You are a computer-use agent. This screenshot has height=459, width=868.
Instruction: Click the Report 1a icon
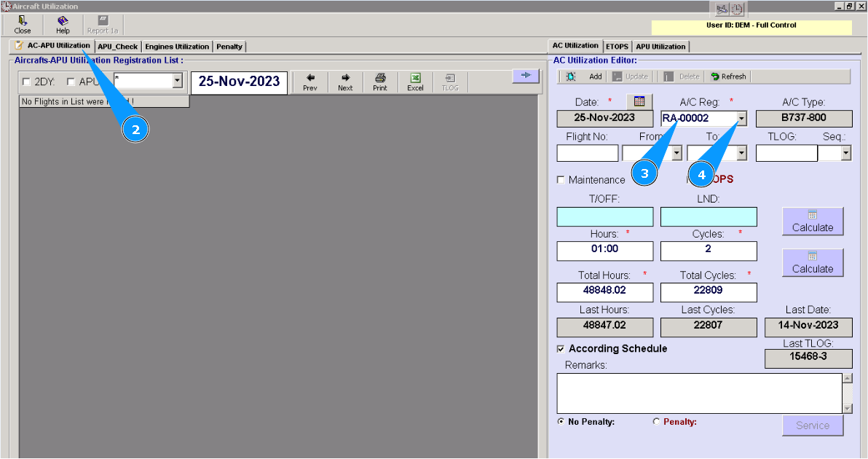pos(103,25)
